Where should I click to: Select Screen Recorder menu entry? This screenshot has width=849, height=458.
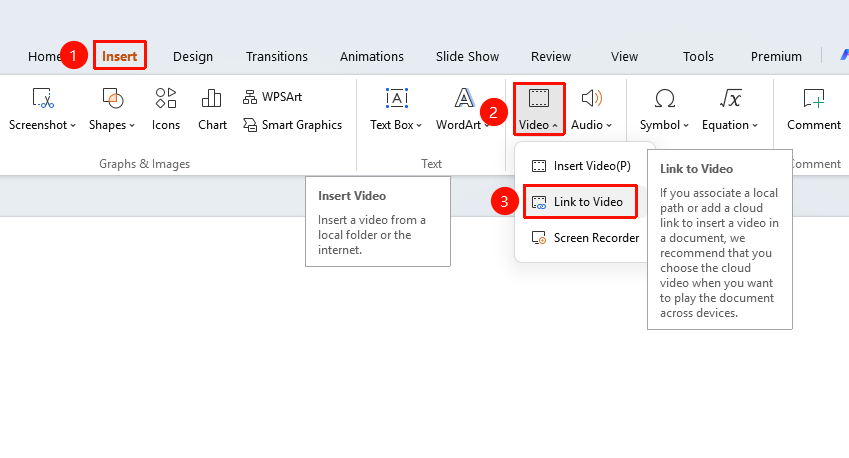tap(585, 238)
